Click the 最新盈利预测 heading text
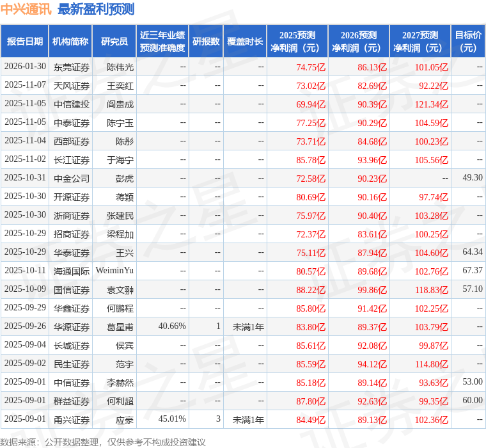The height and width of the screenshot is (448, 486). (x=96, y=9)
